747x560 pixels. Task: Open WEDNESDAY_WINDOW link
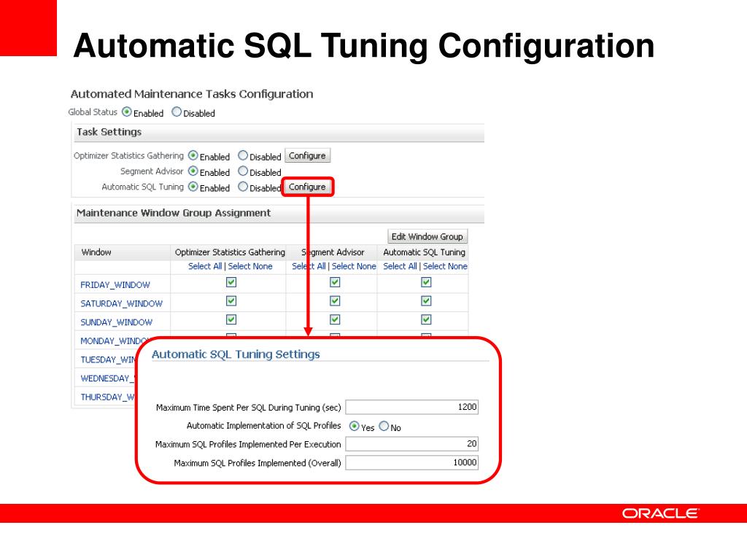click(108, 378)
